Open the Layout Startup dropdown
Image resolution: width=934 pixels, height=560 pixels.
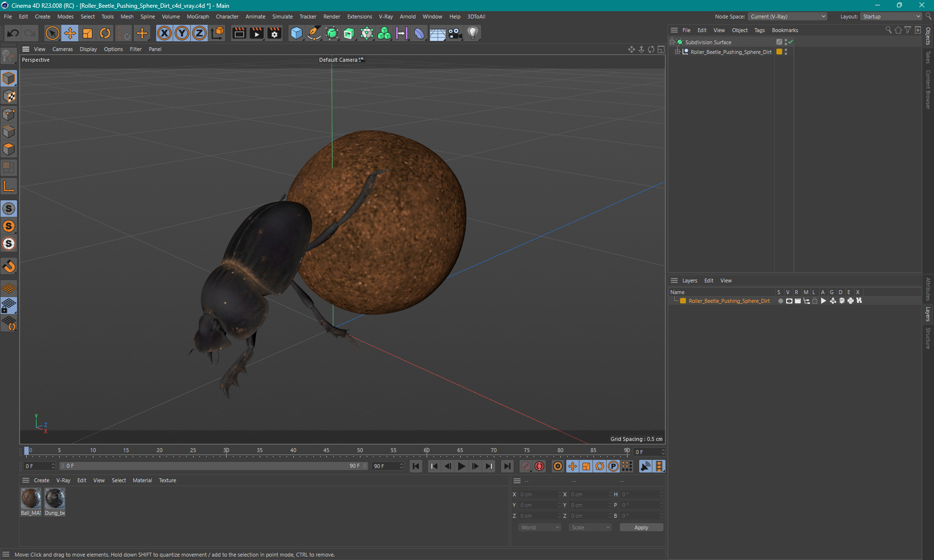891,17
